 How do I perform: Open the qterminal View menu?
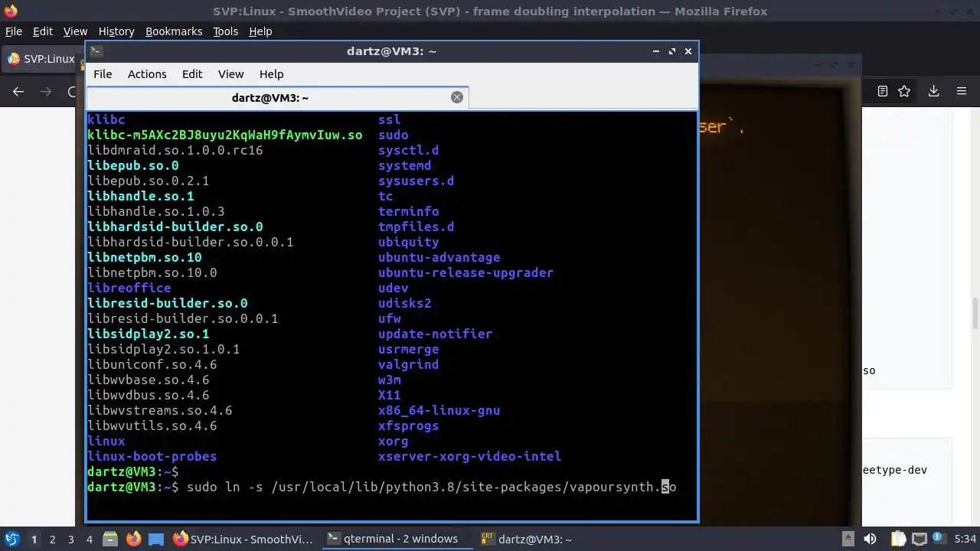[x=230, y=74]
